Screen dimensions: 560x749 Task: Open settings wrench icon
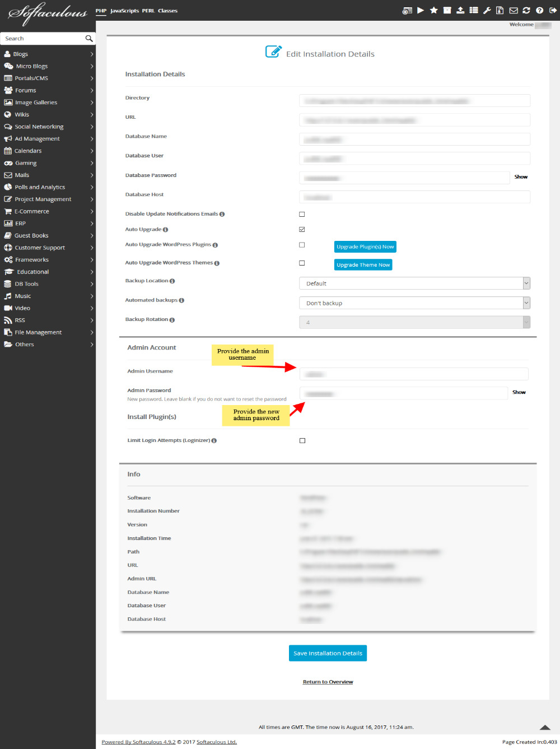pyautogui.click(x=487, y=11)
